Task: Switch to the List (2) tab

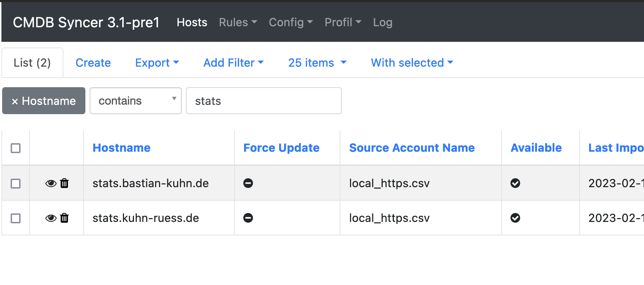Action: 32,63
